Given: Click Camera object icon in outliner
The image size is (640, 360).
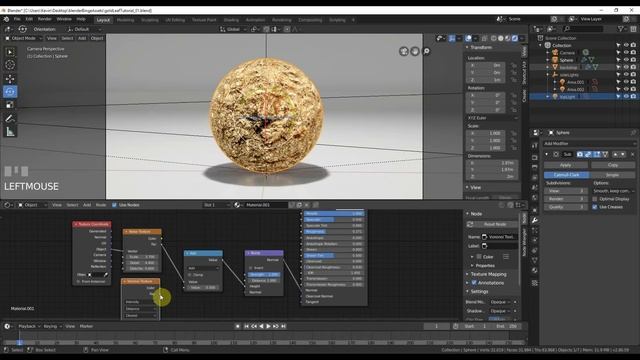Looking at the screenshot, I should pyautogui.click(x=555, y=53).
